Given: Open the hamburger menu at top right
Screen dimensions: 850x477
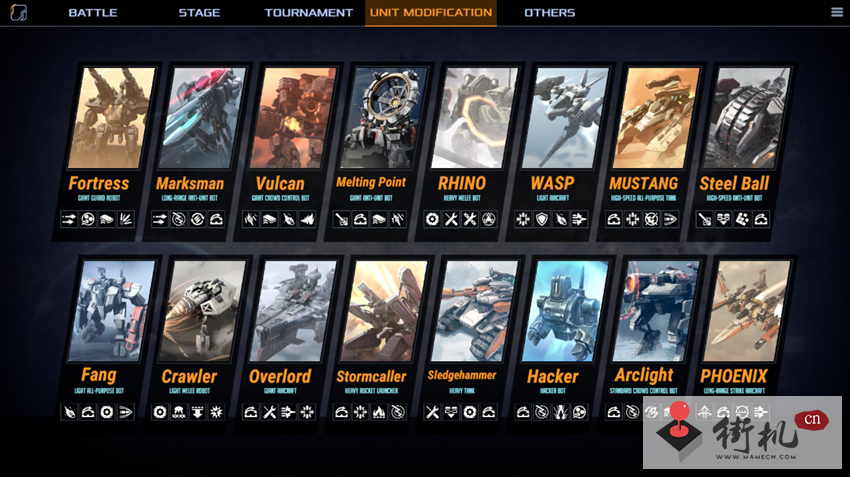Looking at the screenshot, I should 837,12.
